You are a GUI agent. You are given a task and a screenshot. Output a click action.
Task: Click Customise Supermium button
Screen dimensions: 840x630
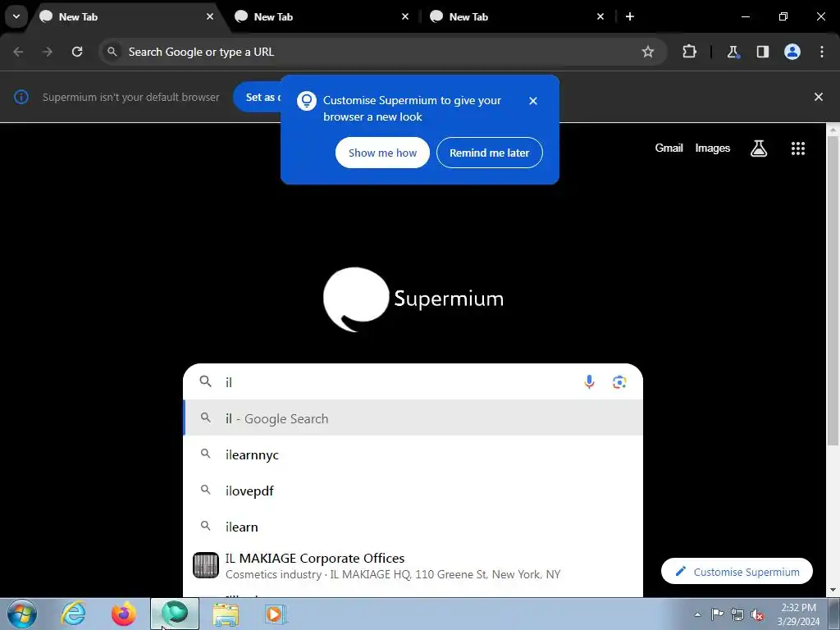coord(737,572)
